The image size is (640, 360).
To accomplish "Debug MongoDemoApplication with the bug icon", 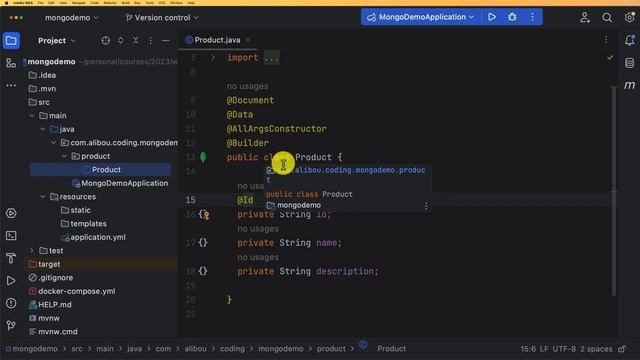I will tap(512, 17).
